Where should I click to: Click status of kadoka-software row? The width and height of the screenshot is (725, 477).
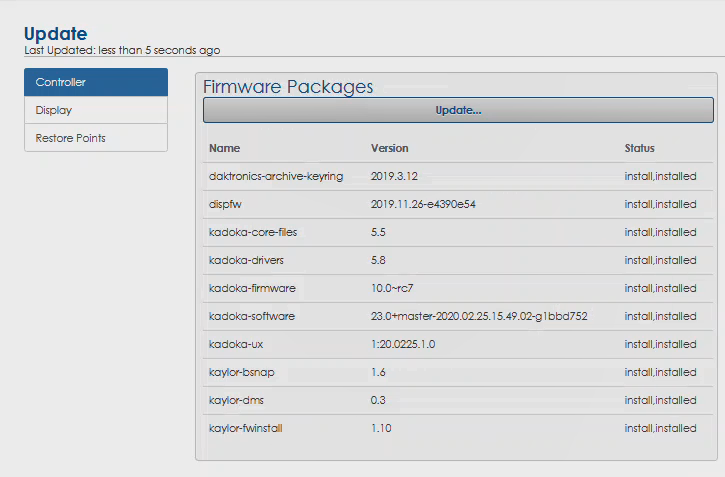(660, 316)
